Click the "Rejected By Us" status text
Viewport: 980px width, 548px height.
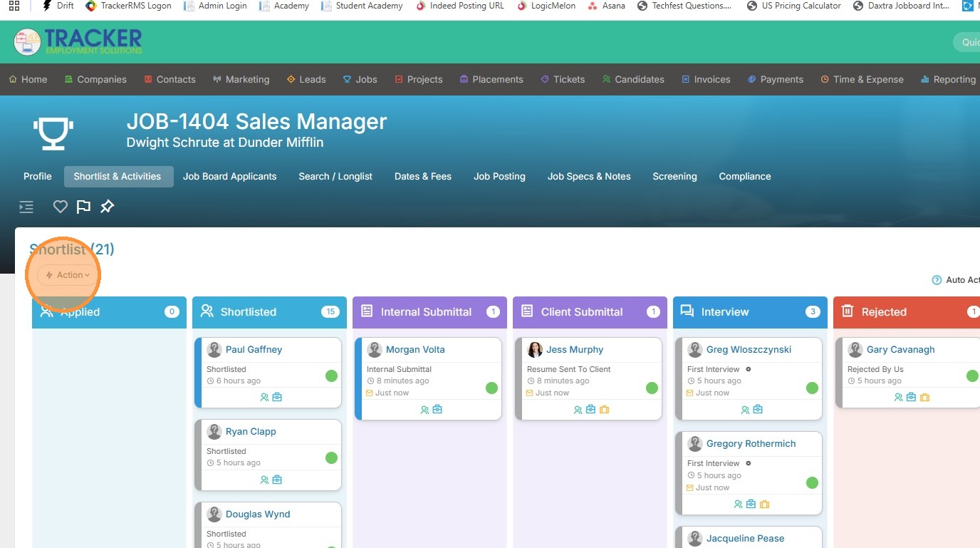[x=875, y=369]
